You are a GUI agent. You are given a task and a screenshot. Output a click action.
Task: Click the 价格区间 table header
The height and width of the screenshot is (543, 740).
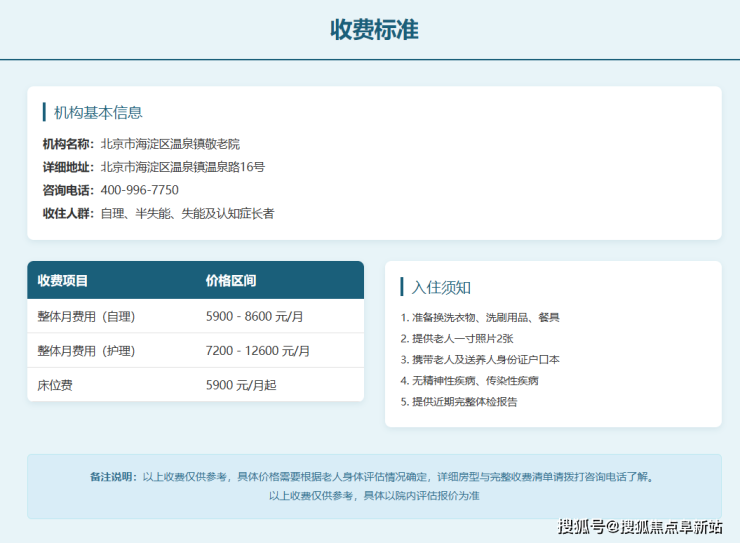click(231, 281)
